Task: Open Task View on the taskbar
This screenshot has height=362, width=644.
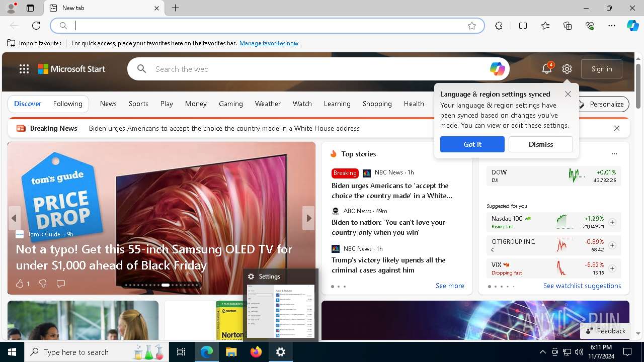Action: coord(181,352)
